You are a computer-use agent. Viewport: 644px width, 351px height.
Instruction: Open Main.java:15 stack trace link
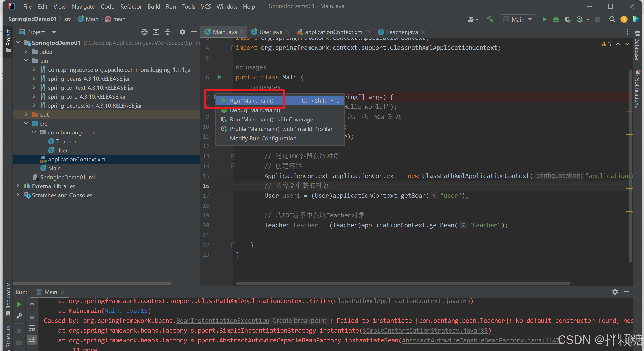(126, 310)
